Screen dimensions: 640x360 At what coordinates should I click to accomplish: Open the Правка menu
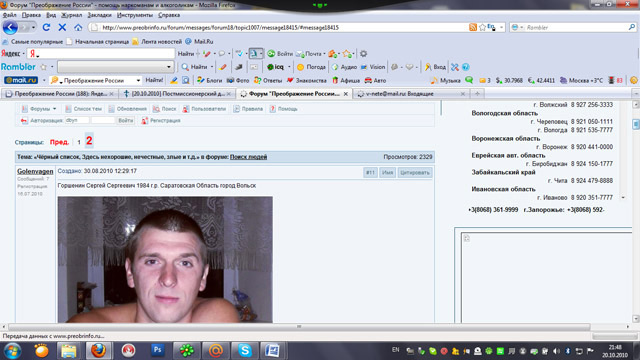click(x=31, y=15)
